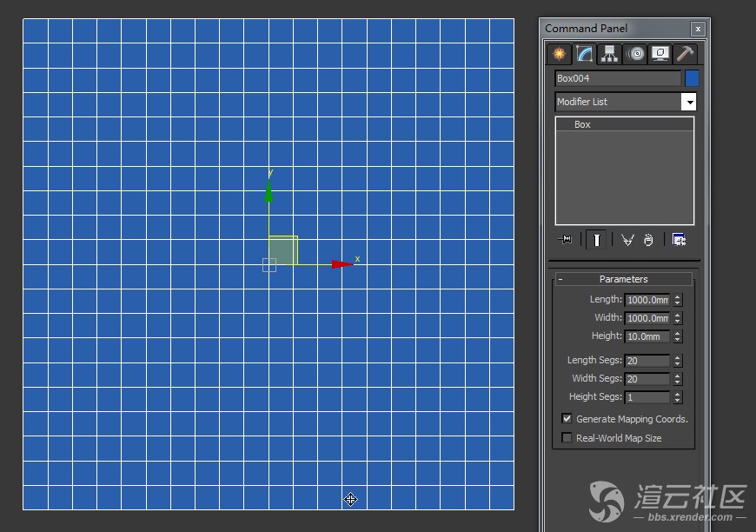Click the Width value field

(647, 318)
